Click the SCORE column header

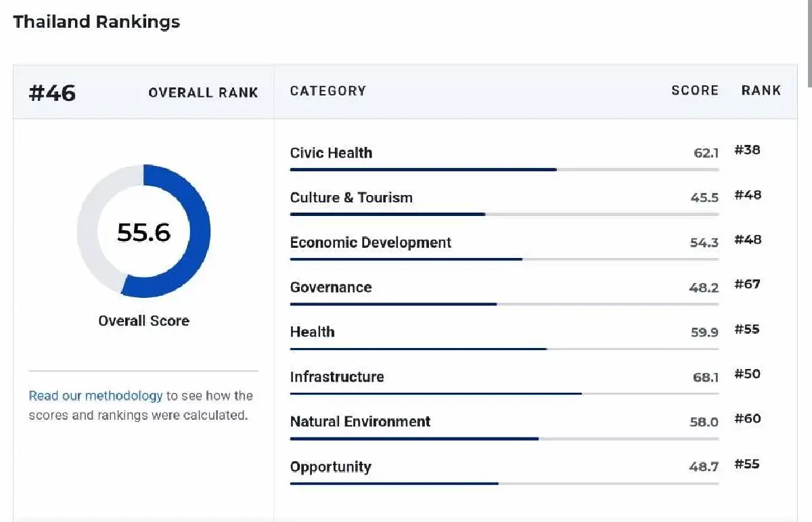tap(695, 91)
